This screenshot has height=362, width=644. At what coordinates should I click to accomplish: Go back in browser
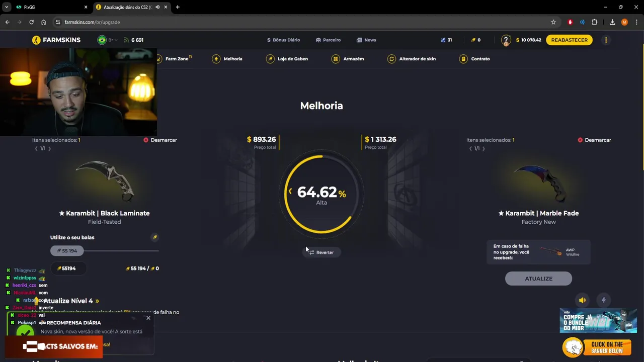click(x=7, y=22)
